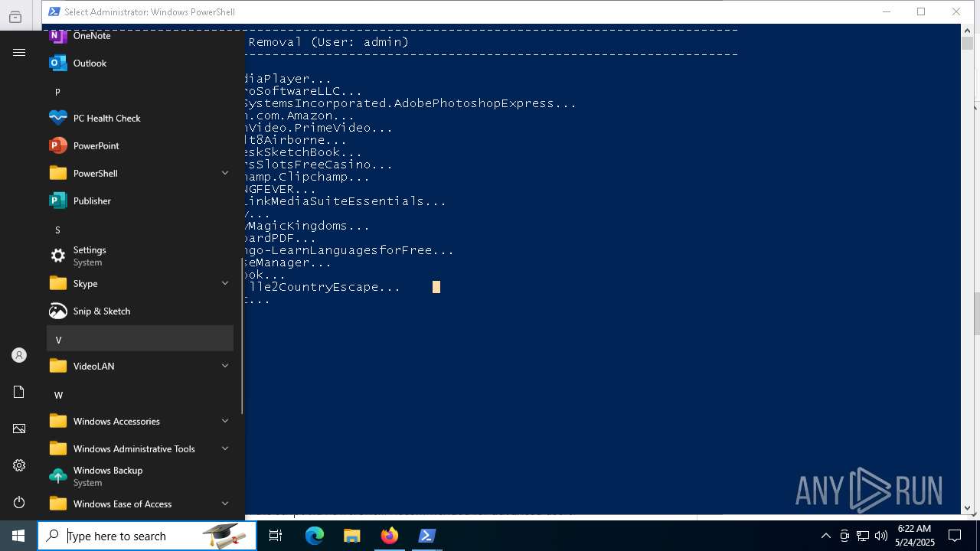The image size is (980, 551).
Task: Open OneNote from the Start menu
Action: [140, 36]
